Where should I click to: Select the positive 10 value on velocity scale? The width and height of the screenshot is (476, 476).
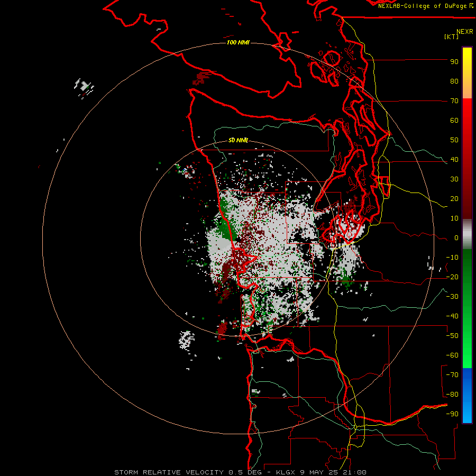pos(454,218)
